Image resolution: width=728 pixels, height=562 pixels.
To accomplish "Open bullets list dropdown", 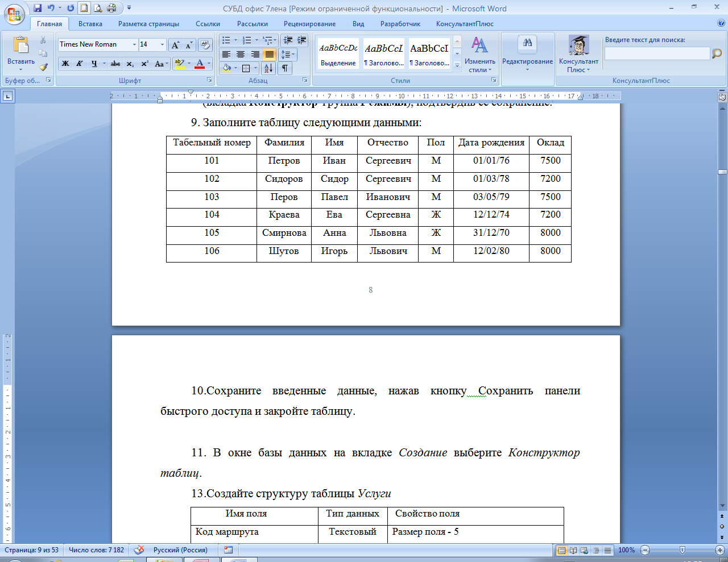I will click(237, 40).
